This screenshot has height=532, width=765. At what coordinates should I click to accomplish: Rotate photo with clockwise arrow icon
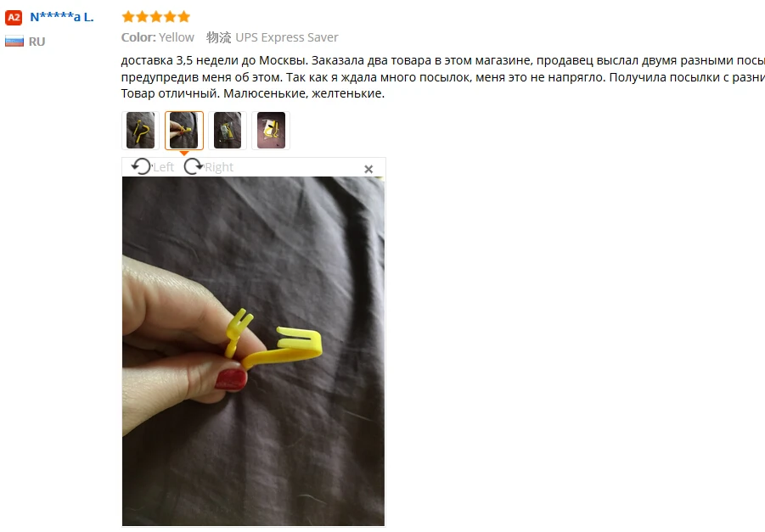tap(194, 167)
